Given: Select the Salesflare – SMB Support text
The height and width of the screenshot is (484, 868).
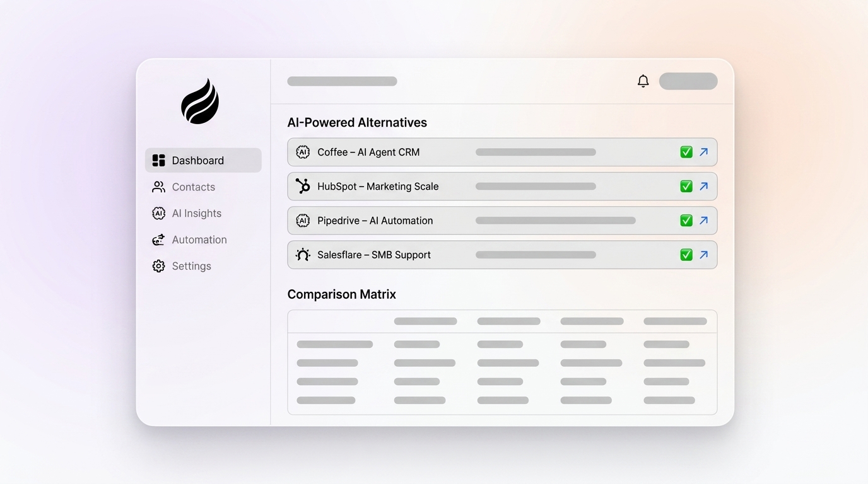Looking at the screenshot, I should click(374, 255).
